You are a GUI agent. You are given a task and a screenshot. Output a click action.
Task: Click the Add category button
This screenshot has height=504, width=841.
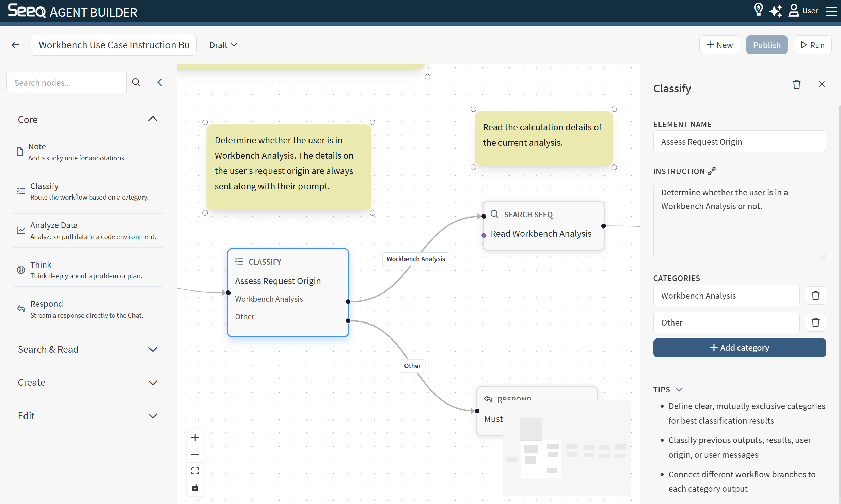739,348
